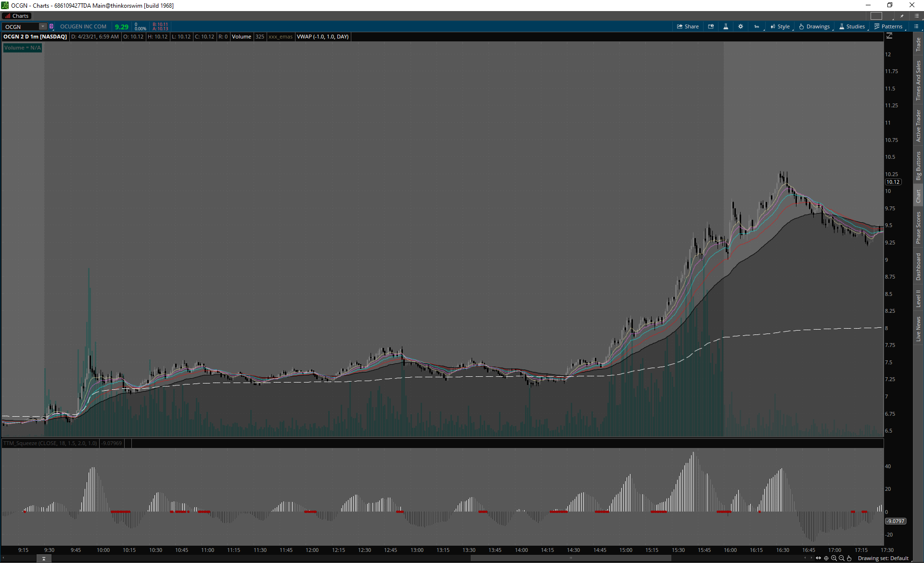
Task: Click the zoom in magnifier icon
Action: click(x=834, y=558)
